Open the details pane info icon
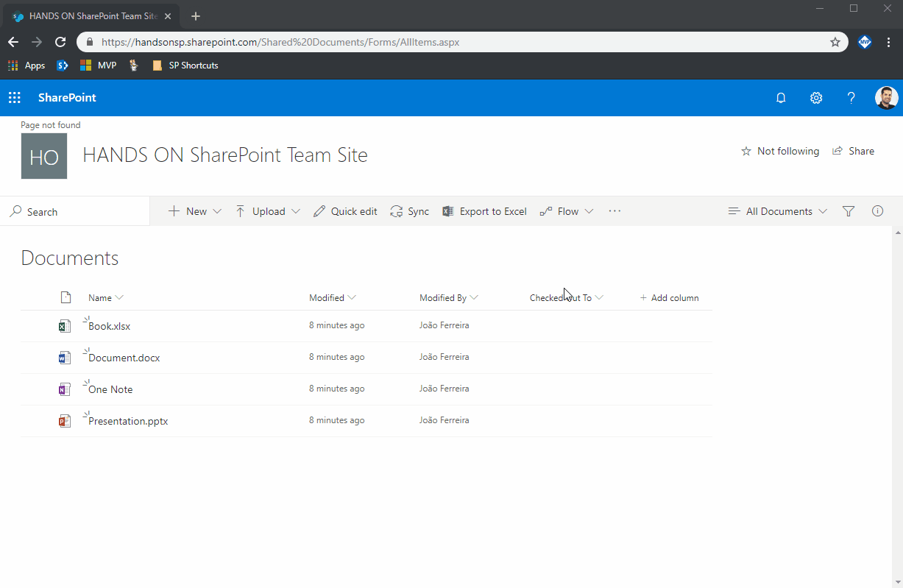The height and width of the screenshot is (588, 903). tap(877, 211)
